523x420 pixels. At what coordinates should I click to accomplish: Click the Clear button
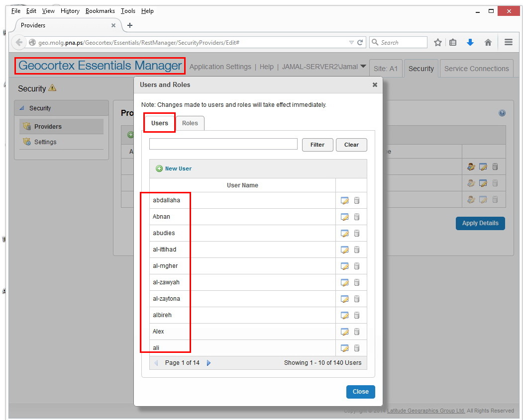coord(351,145)
